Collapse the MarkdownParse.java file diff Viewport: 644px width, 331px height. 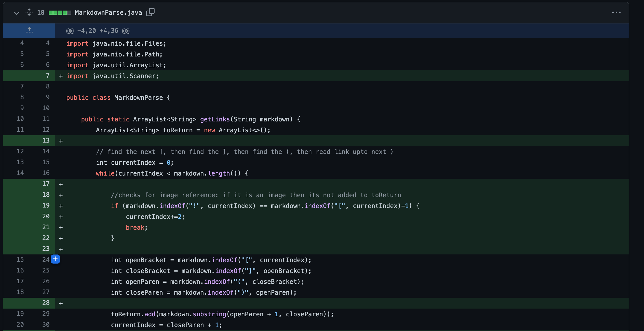[17, 13]
